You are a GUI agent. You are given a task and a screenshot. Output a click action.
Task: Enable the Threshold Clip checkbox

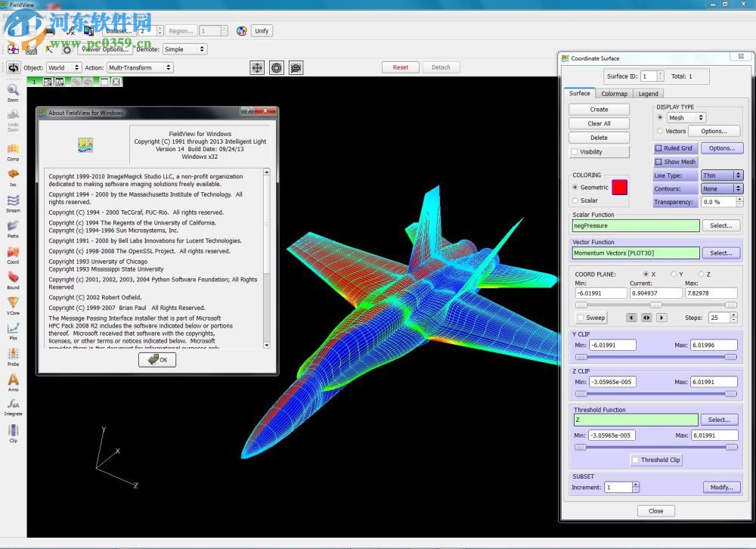(636, 460)
